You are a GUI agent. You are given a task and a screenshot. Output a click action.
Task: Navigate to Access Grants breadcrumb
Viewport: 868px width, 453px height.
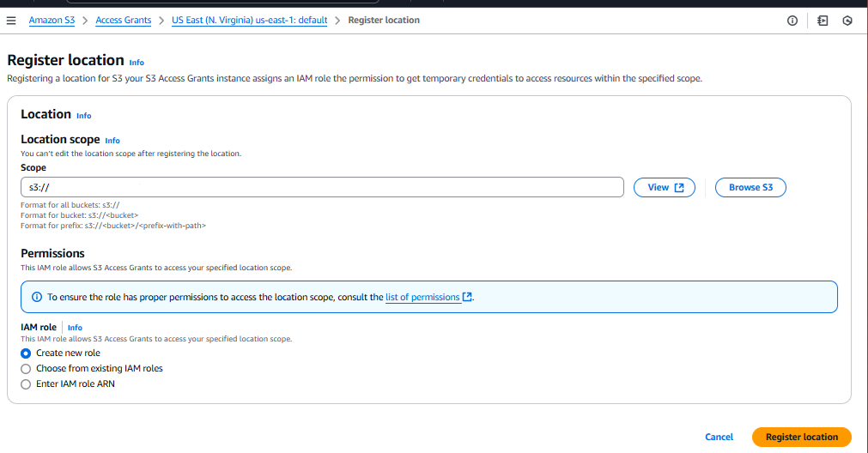(123, 20)
